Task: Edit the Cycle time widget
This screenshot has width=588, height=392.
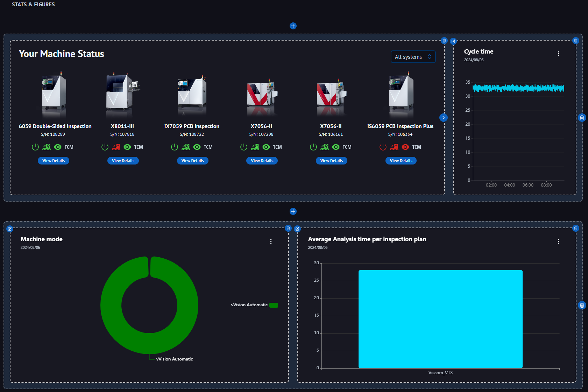Action: point(453,41)
